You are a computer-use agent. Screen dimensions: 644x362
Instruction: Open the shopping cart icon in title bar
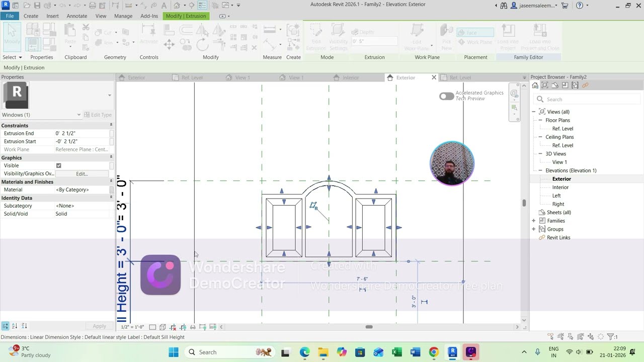(x=565, y=6)
